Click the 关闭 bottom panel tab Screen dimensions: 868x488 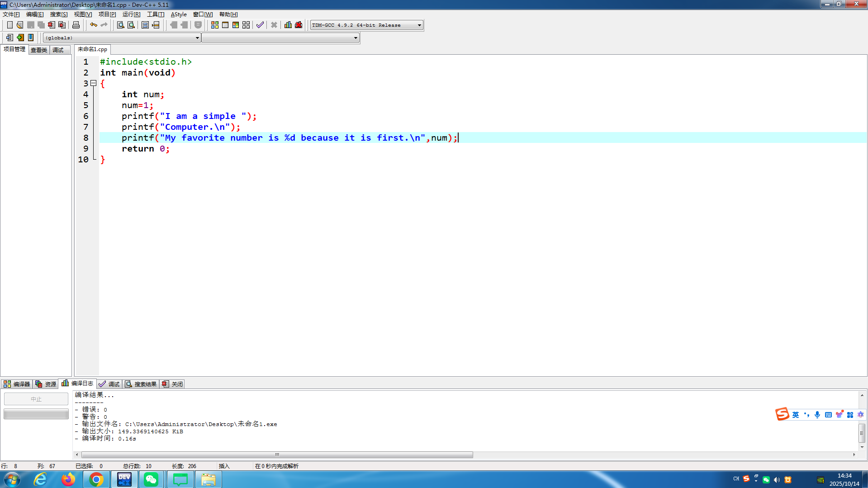click(x=172, y=384)
